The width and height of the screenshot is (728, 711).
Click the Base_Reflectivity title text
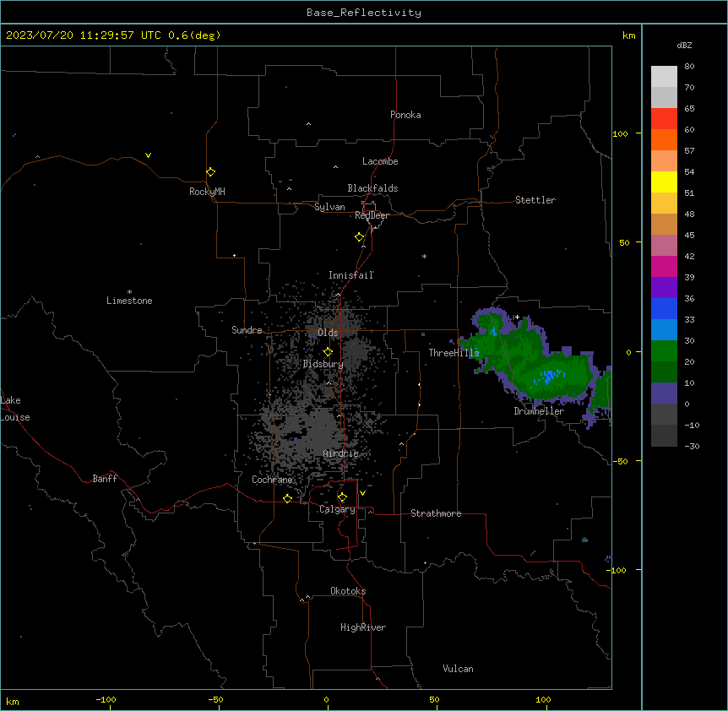[x=364, y=13]
